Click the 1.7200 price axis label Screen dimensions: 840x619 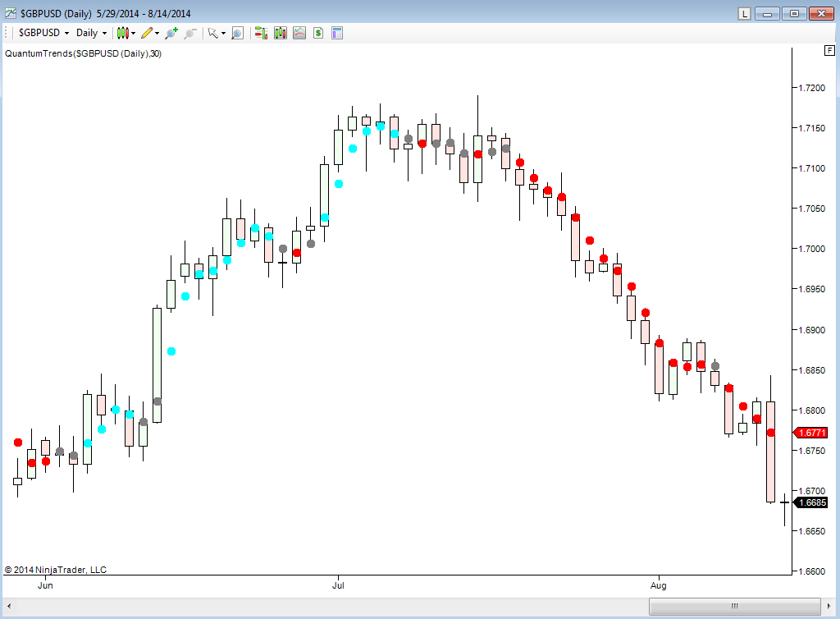coord(811,88)
